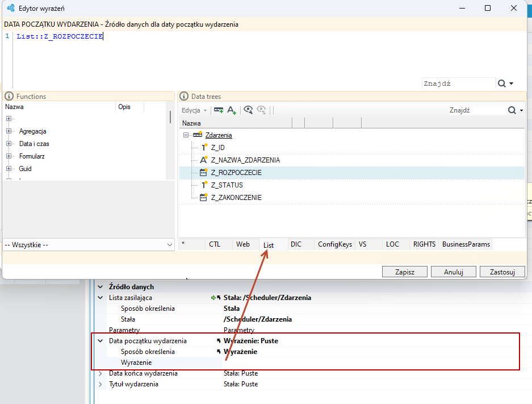Screen dimensions: 532x404
Task: Click the Zdarzenia list node icon
Action: point(198,135)
